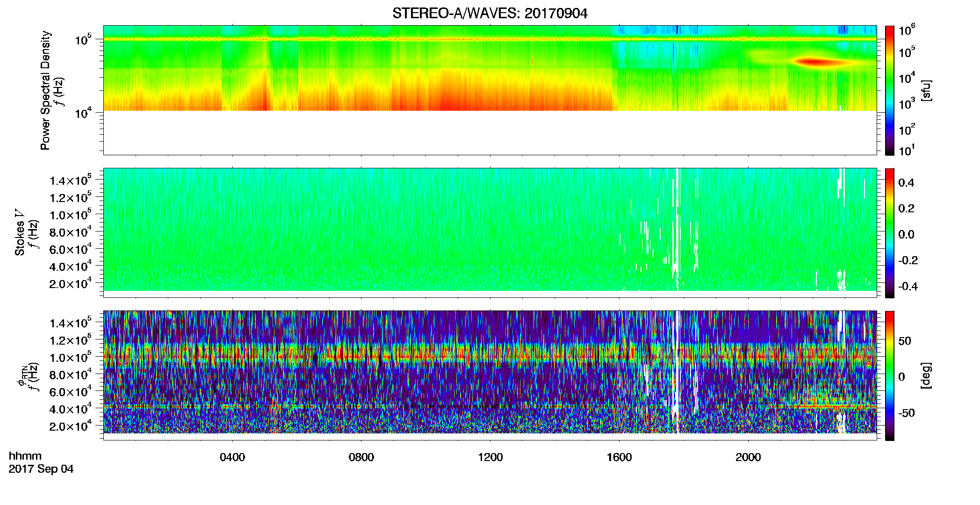980x505 pixels.
Task: Click the plot title STEREO-A/WAVES: 20170904
Action: [x=490, y=13]
